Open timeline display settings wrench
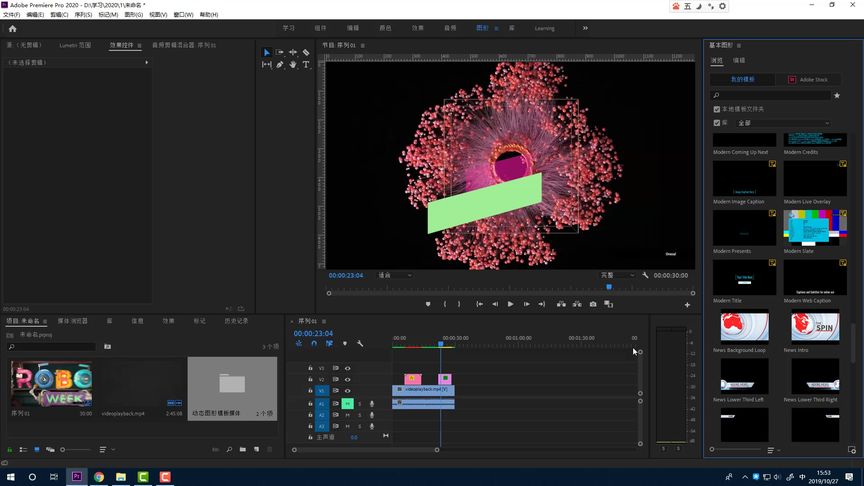The height and width of the screenshot is (486, 864). click(359, 344)
